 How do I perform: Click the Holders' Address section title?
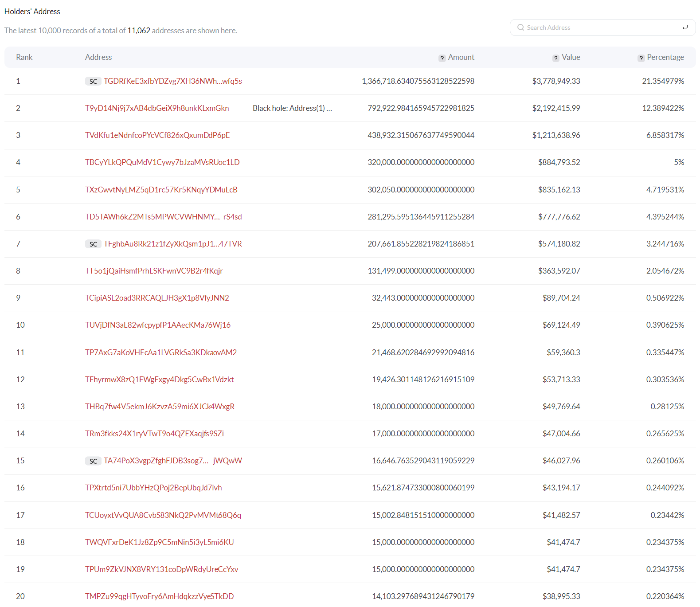pyautogui.click(x=32, y=12)
